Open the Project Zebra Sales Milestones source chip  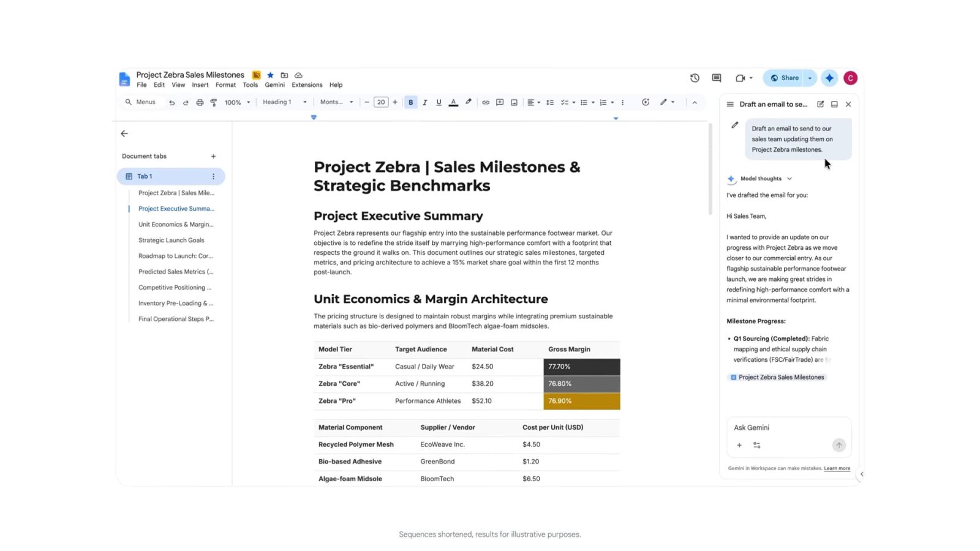click(x=777, y=377)
